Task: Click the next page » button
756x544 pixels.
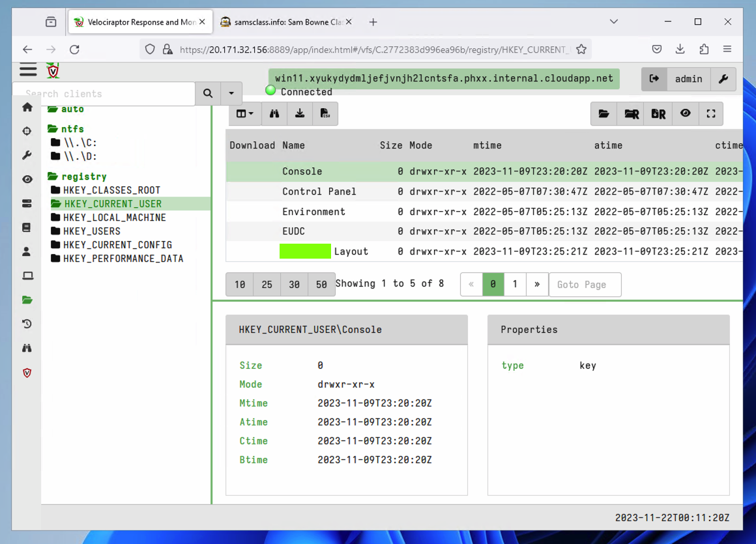Action: coord(537,284)
